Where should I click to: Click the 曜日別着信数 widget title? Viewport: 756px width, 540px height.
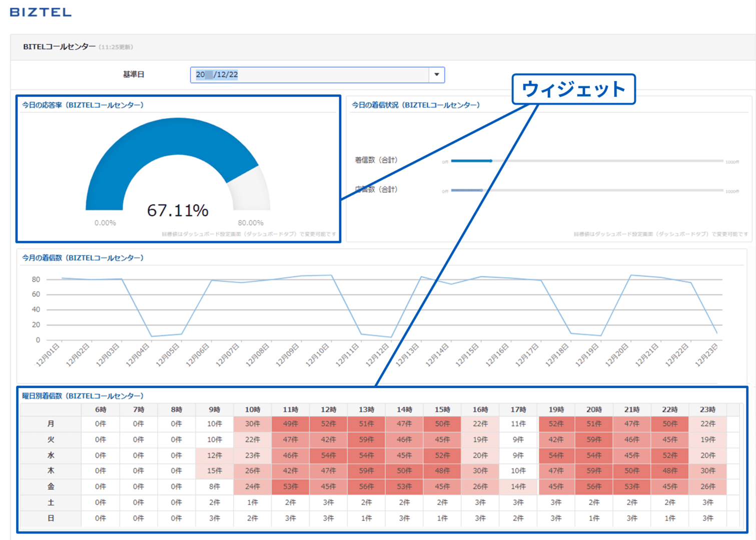pyautogui.click(x=83, y=396)
